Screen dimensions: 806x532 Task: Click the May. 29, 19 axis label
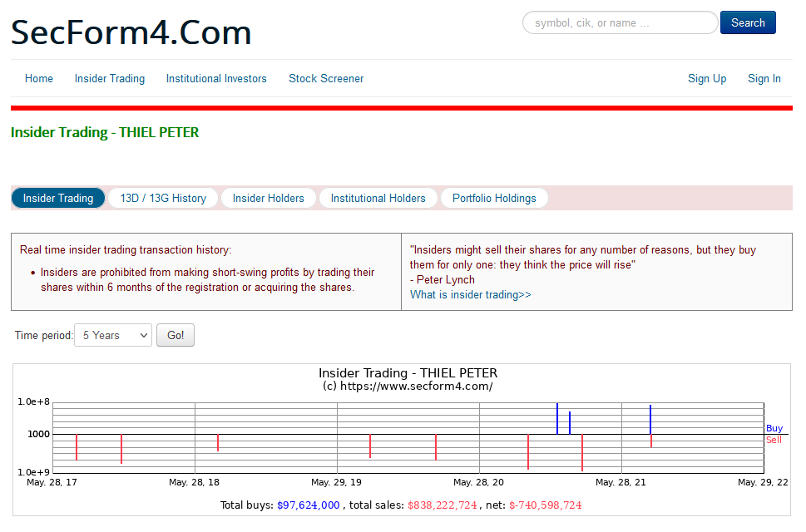(x=336, y=482)
